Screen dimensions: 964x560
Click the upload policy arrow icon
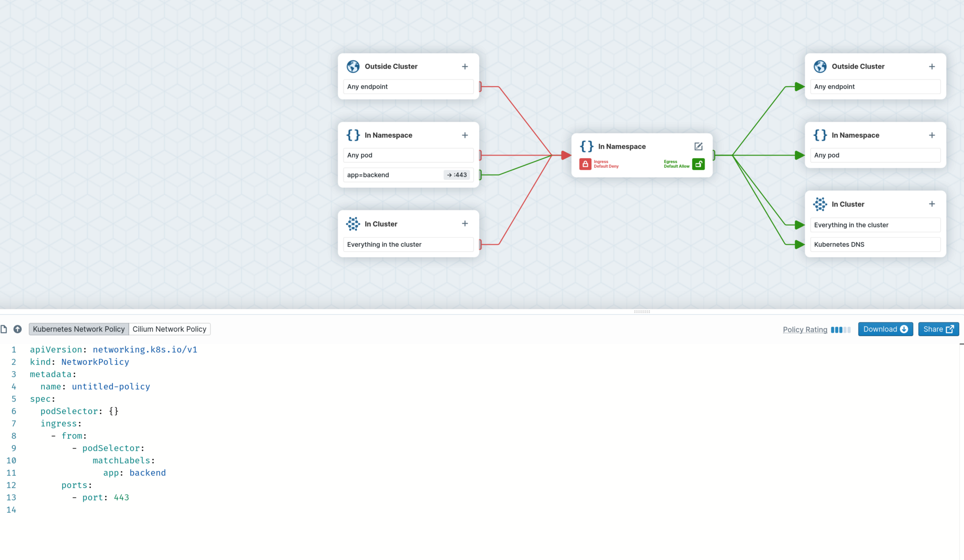(17, 329)
